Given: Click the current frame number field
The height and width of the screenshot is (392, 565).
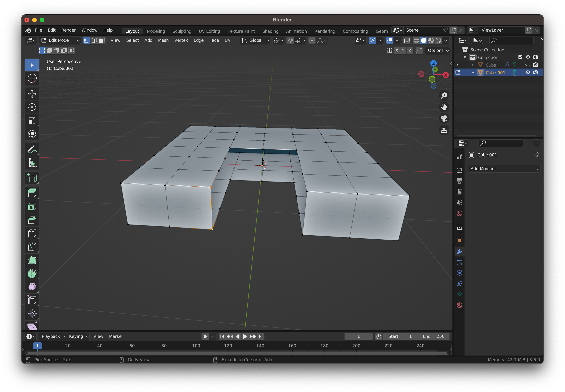Looking at the screenshot, I should tap(358, 336).
